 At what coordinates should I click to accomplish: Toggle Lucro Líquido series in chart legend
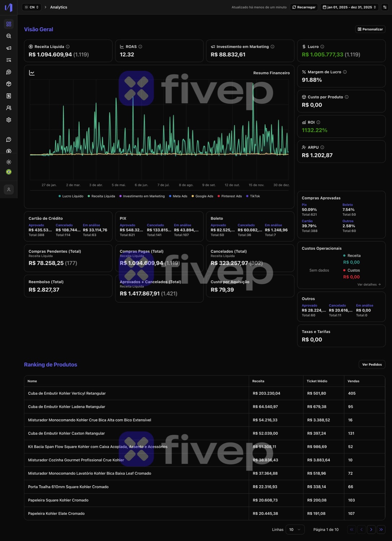point(71,196)
